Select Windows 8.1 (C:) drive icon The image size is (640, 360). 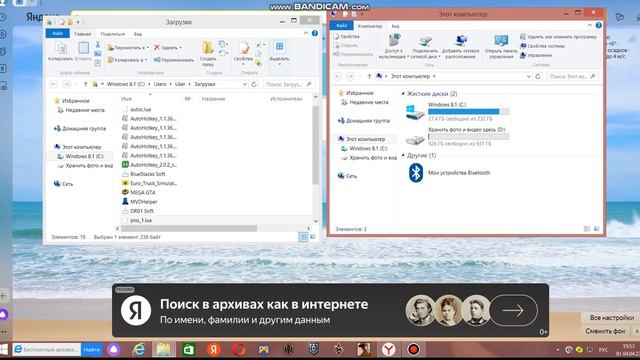pos(415,112)
